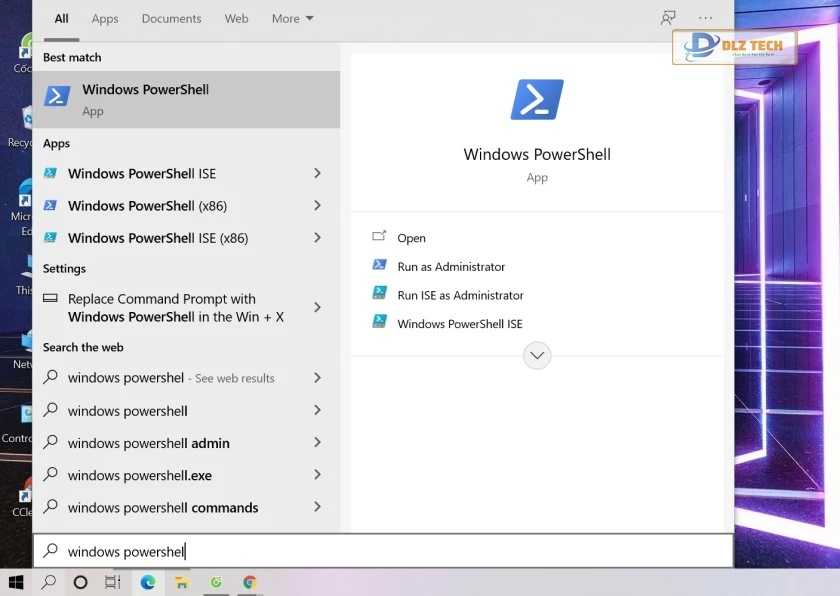The image size is (840, 596).
Task: Expand more actions with down chevron
Action: (x=537, y=355)
